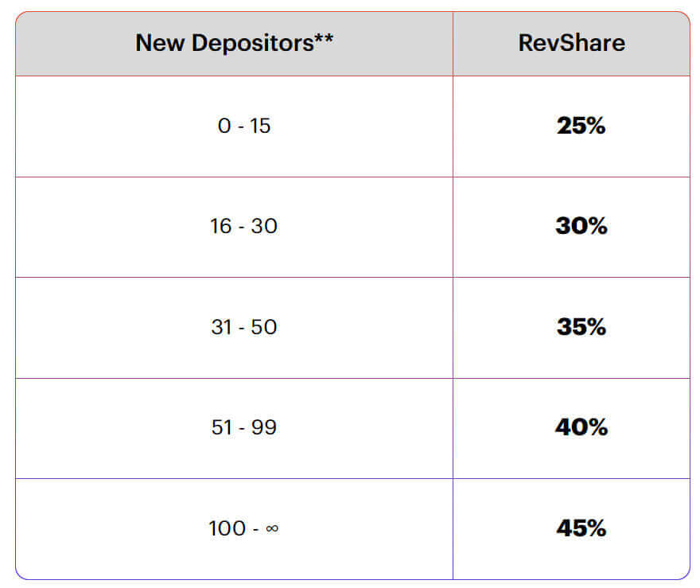Click the number 99 in the fourth row
The image size is (700, 588).
coord(264,427)
